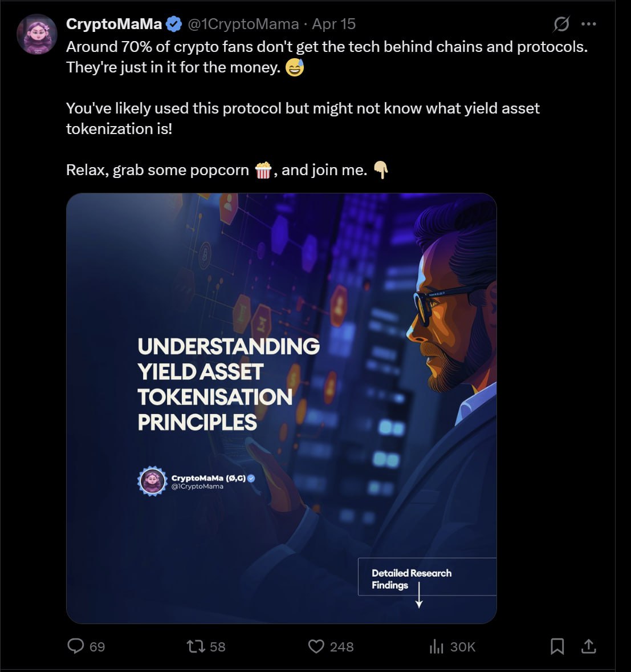
Task: Open the Apr 15 timestamp link
Action: (333, 24)
